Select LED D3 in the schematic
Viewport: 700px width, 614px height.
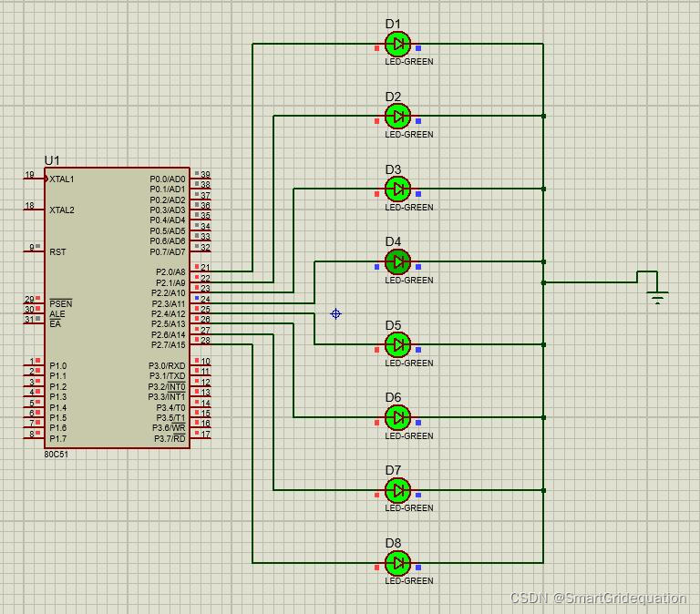[397, 189]
